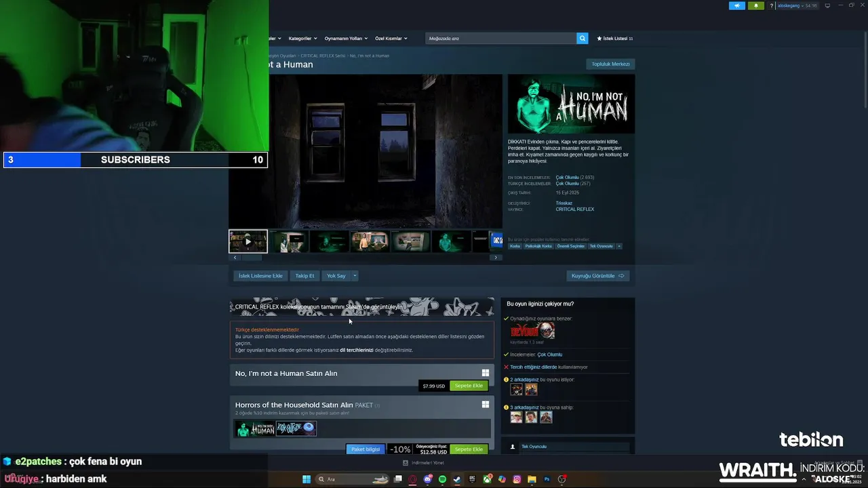The image size is (868, 488).
Task: Click the second bundle game thumbnail
Action: (x=296, y=428)
